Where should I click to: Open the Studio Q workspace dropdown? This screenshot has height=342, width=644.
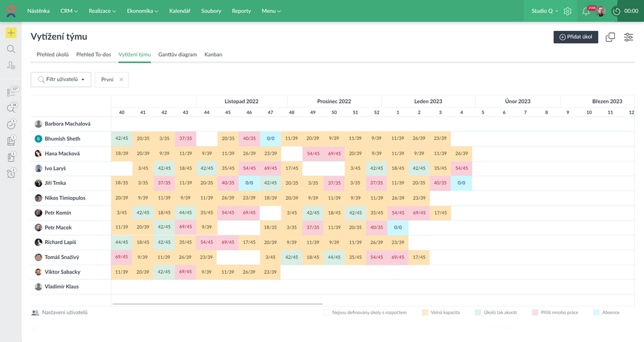pyautogui.click(x=545, y=11)
